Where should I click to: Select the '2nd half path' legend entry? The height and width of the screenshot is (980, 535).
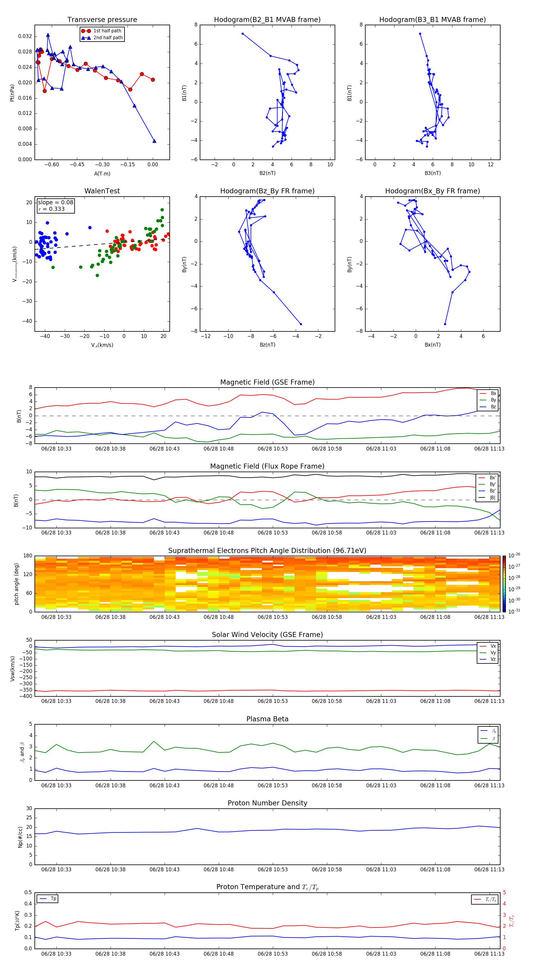click(102, 38)
